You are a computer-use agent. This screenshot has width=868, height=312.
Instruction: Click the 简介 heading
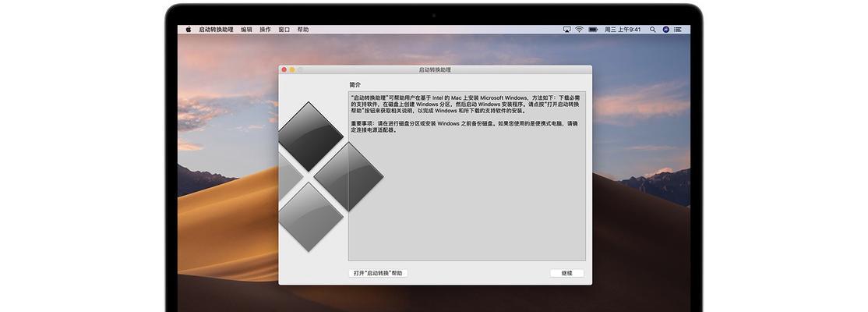[355, 85]
